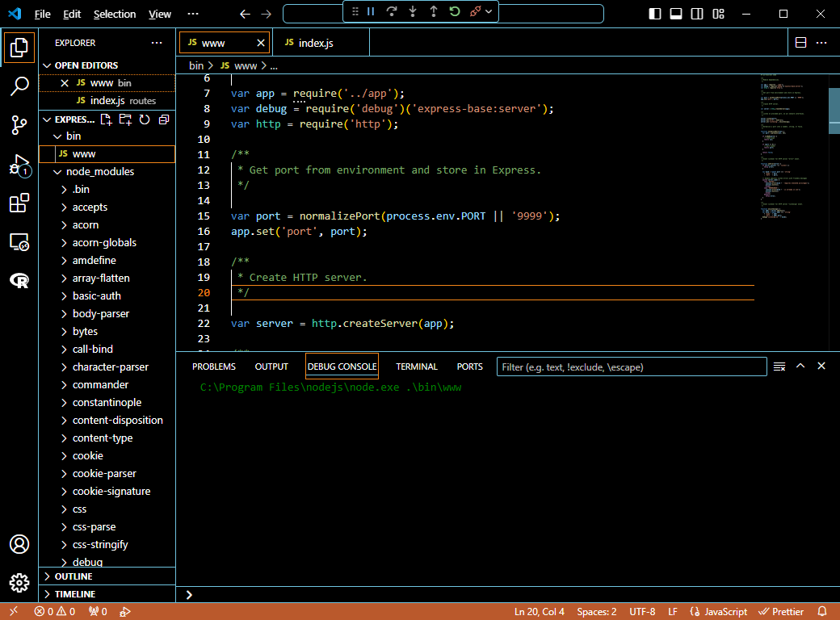Show more menu bar items
The height and width of the screenshot is (620, 840).
pyautogui.click(x=193, y=14)
